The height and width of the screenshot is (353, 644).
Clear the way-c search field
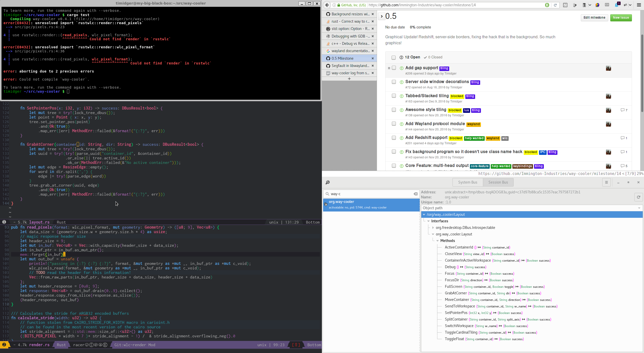click(x=415, y=194)
